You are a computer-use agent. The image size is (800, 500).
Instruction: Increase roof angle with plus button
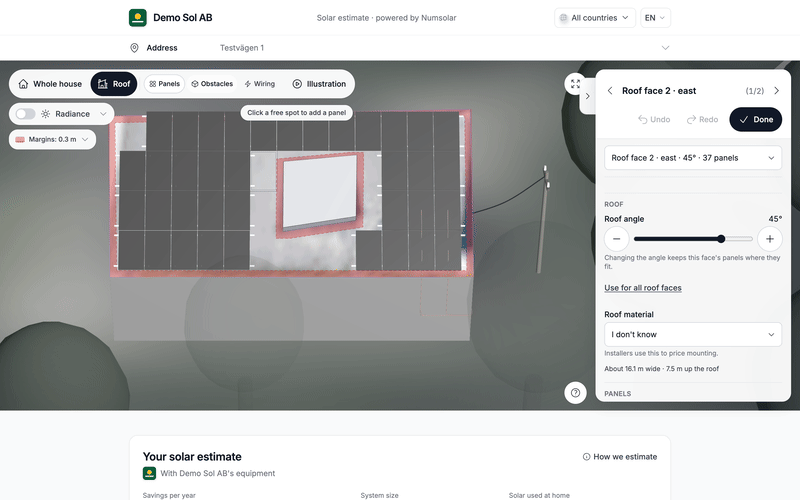tap(769, 239)
